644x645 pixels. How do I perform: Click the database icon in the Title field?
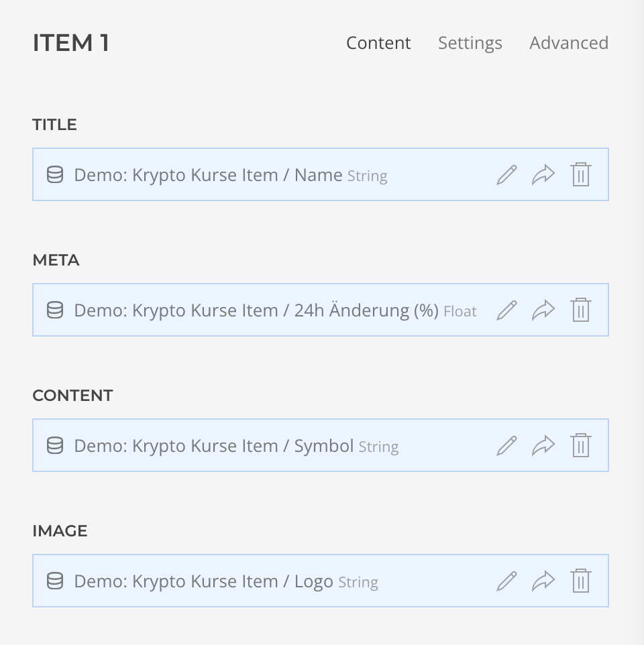pyautogui.click(x=56, y=174)
